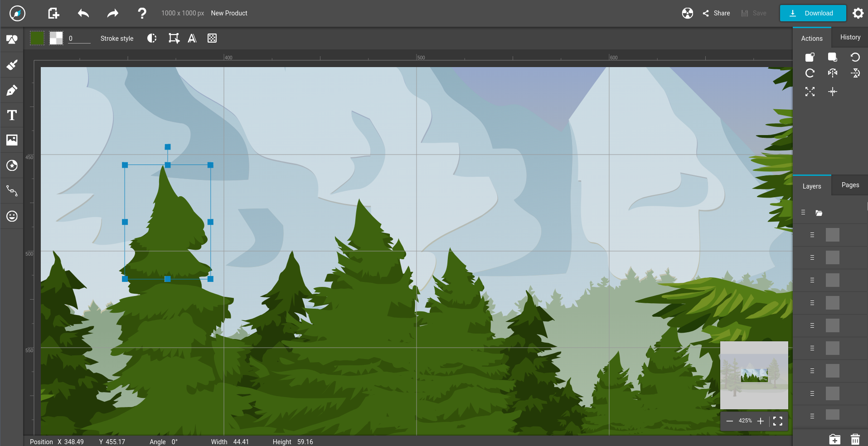
Task: Click the Save button
Action: pyautogui.click(x=754, y=13)
